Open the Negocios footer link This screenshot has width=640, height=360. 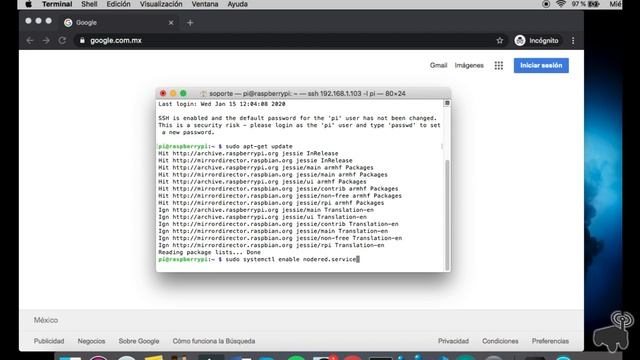point(91,341)
